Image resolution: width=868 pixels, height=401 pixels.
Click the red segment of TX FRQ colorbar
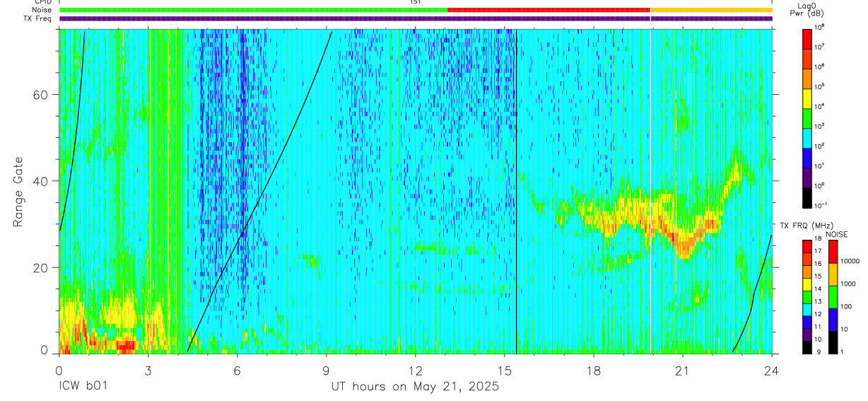[808, 246]
